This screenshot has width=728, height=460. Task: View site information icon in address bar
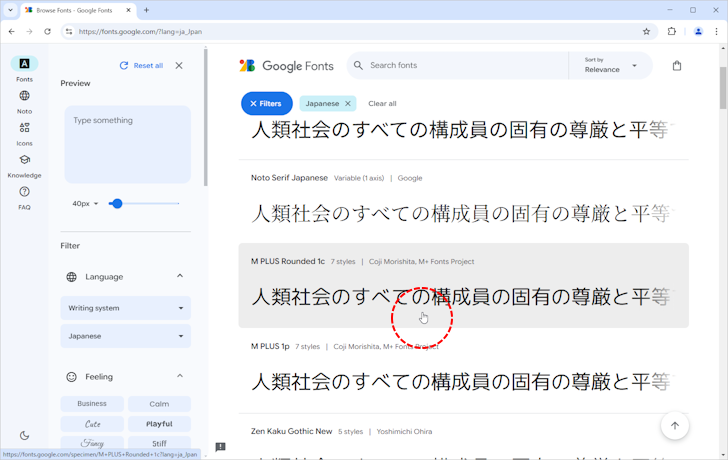(69, 32)
